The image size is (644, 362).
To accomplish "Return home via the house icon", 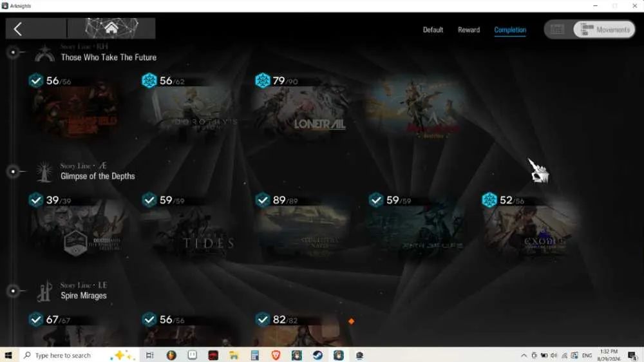I will 111,28.
